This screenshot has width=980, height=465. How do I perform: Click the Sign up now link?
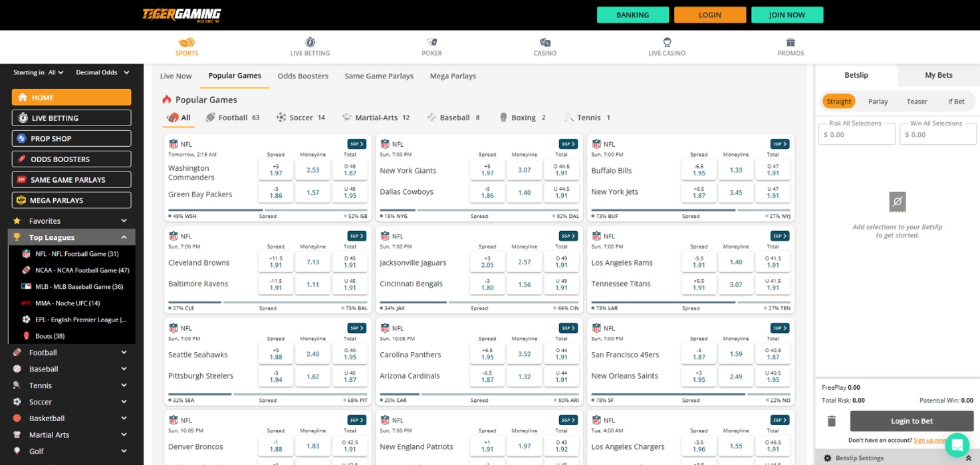click(x=931, y=440)
